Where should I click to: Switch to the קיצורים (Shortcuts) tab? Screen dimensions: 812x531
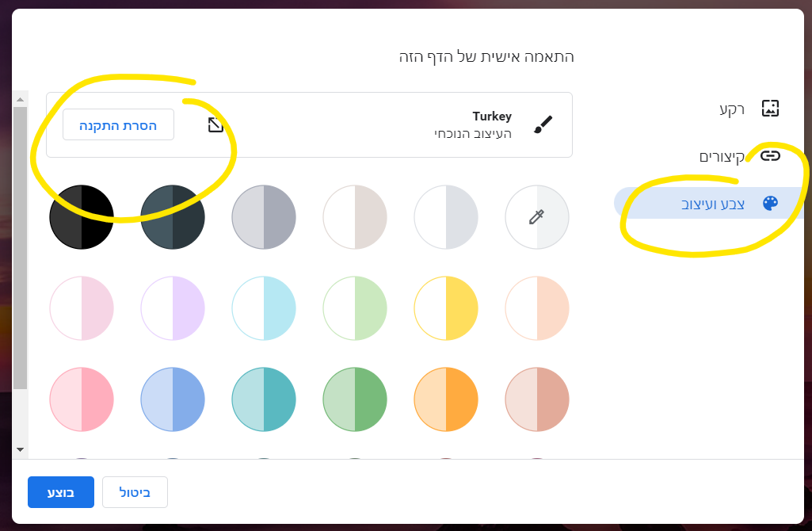(x=722, y=156)
